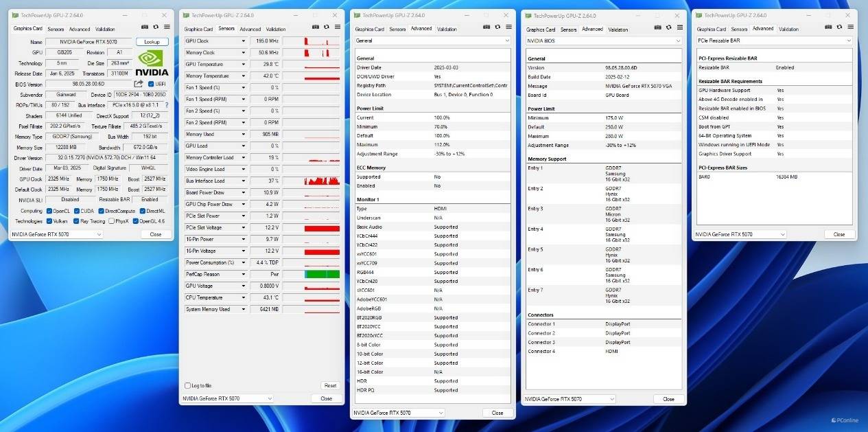The height and width of the screenshot is (432, 868).
Task: Open hamburger menu in the Advanced General window
Action: tap(508, 27)
